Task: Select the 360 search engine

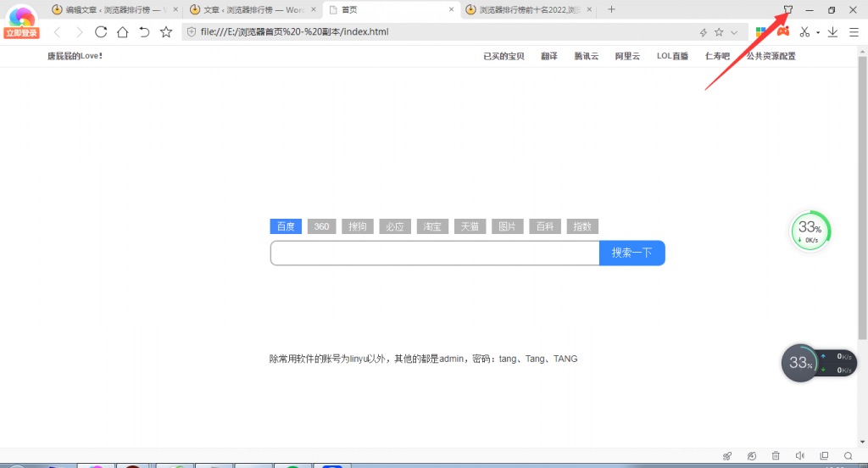Action: [321, 226]
